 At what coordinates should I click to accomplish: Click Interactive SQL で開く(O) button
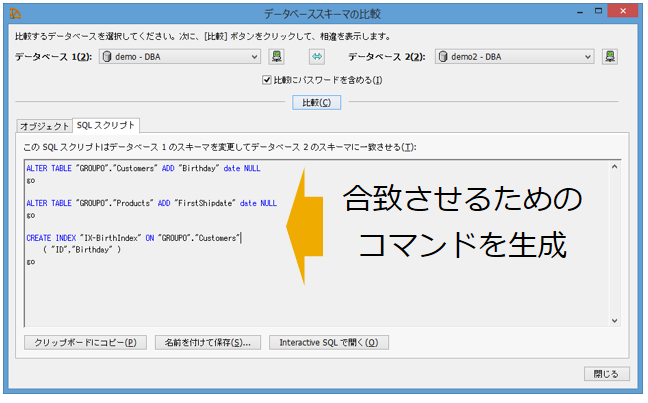pos(329,342)
